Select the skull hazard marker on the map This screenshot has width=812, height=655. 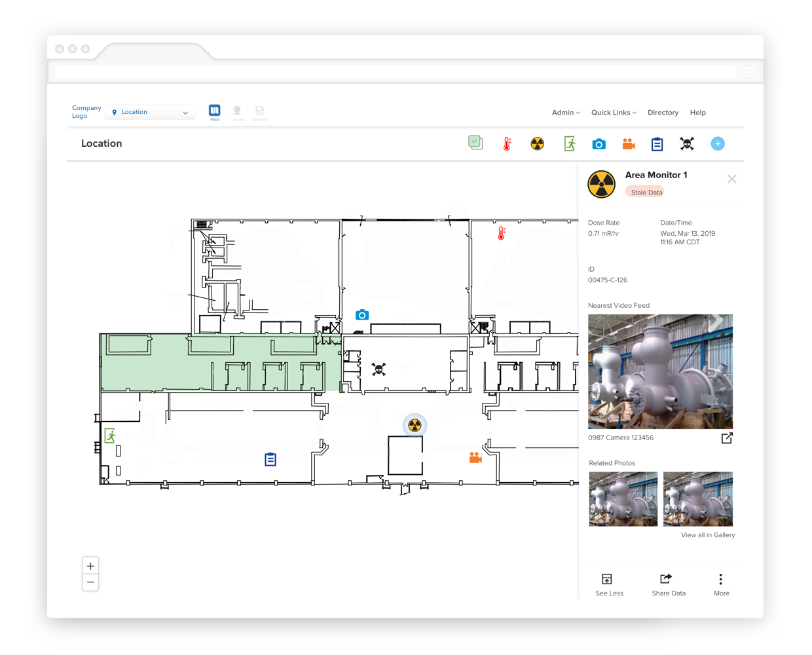(x=378, y=369)
